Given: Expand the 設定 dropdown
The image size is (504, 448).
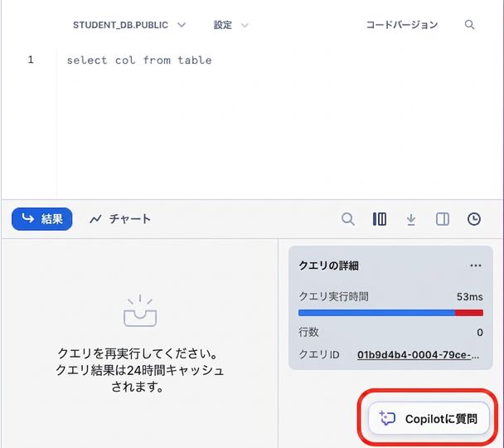Looking at the screenshot, I should point(230,25).
